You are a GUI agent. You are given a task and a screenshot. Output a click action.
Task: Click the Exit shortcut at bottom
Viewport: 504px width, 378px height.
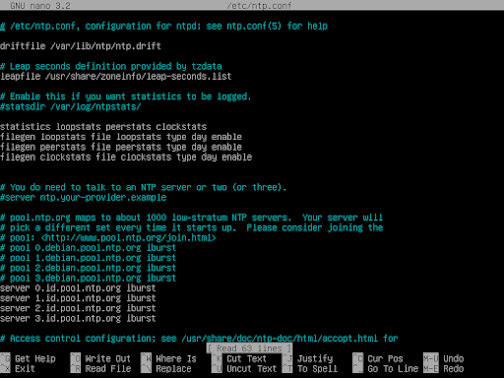coord(25,369)
